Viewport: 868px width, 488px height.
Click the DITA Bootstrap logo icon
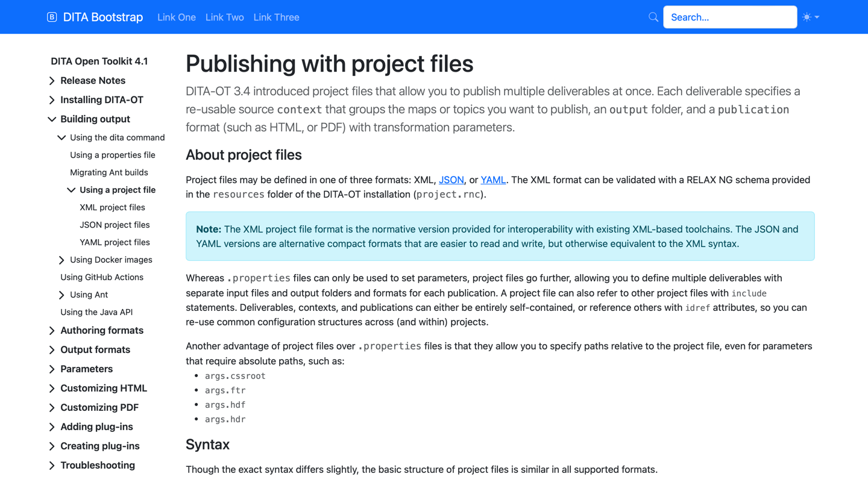point(52,17)
